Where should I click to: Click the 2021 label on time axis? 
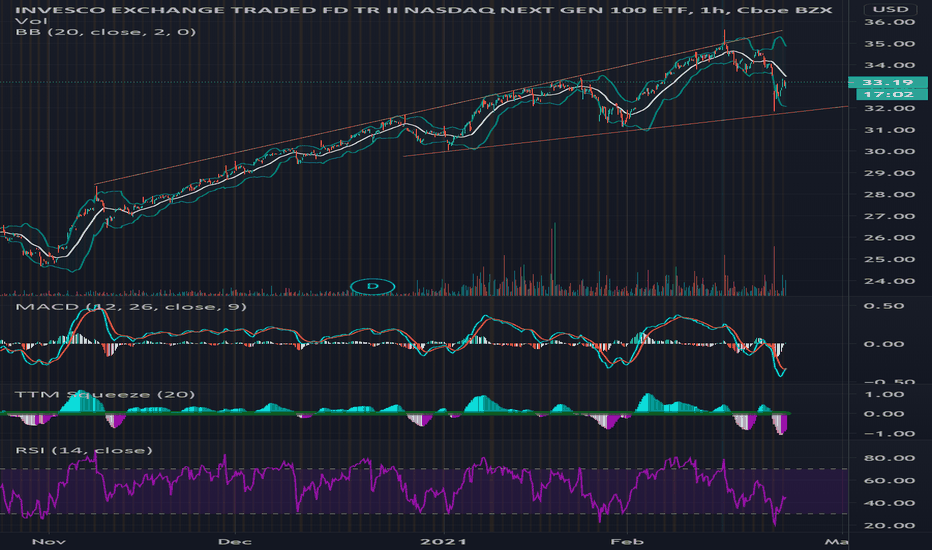(443, 542)
